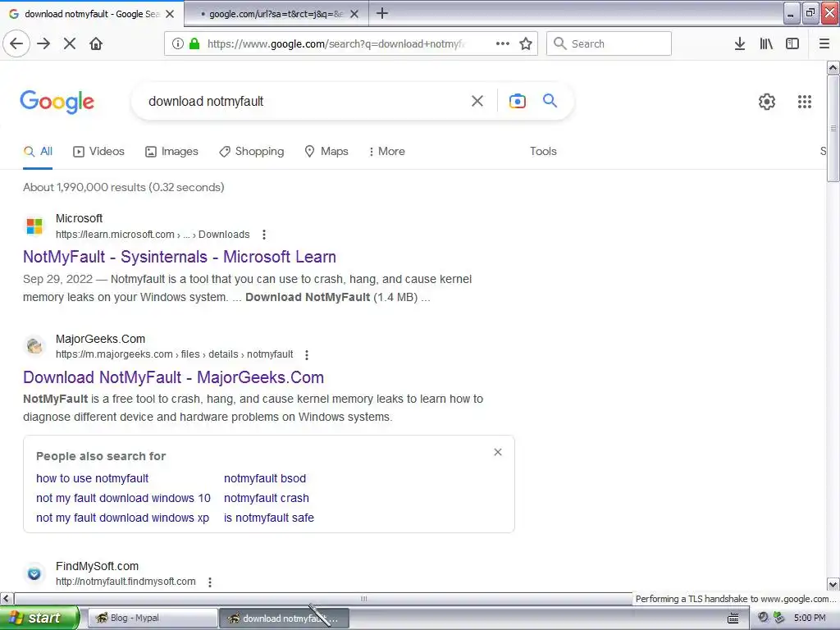Search 'notmyfault bsod'
This screenshot has width=840, height=630.
tap(265, 478)
